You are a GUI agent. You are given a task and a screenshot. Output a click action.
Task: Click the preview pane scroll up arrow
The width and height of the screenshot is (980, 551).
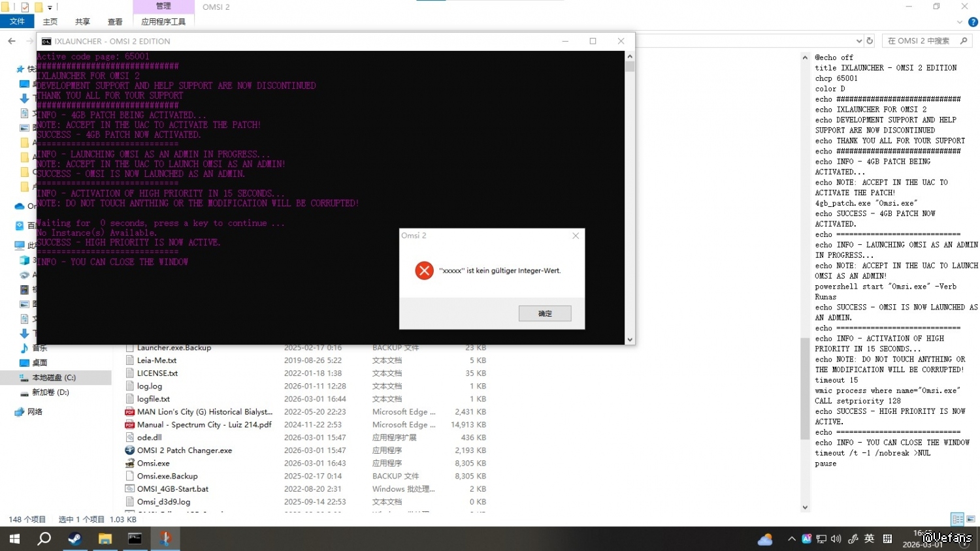[x=805, y=57]
